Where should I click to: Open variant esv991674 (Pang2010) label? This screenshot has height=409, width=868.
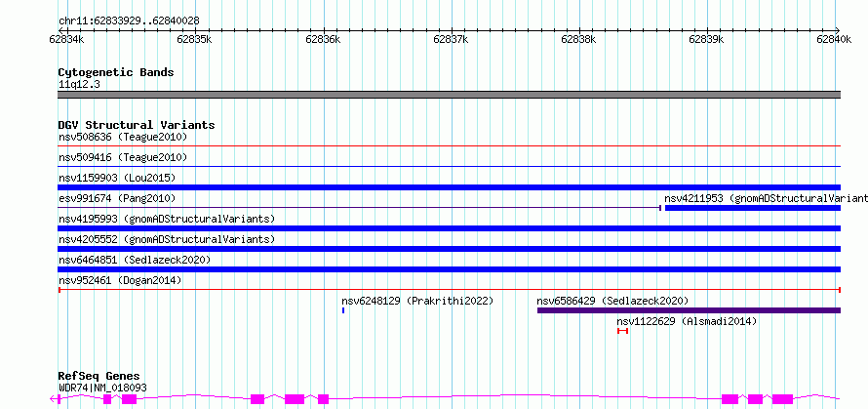tap(117, 198)
